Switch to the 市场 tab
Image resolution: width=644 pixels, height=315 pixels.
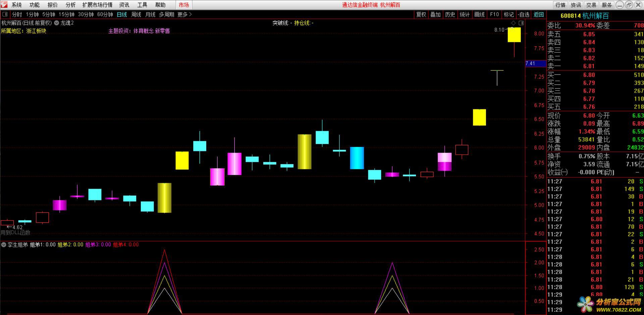(184, 5)
